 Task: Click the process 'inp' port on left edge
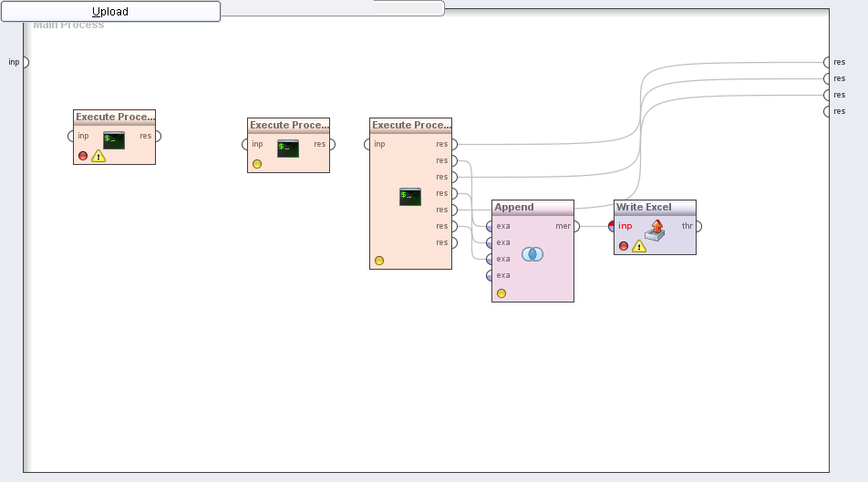[x=25, y=62]
